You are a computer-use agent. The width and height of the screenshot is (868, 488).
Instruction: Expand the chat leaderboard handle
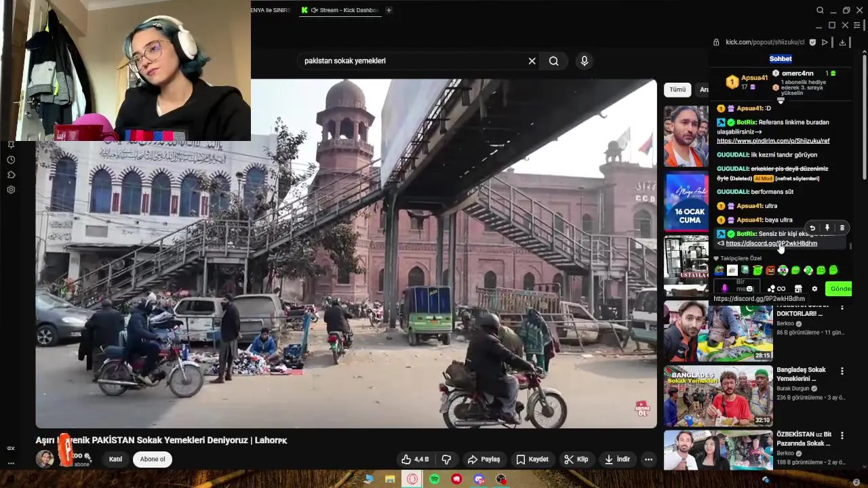(781, 100)
